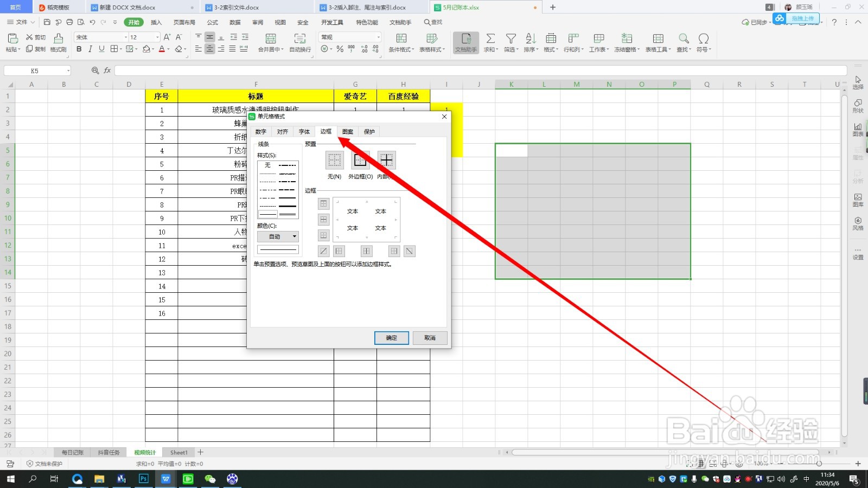The image size is (868, 488).
Task: Open the font size 12 dropdown
Action: (x=158, y=37)
